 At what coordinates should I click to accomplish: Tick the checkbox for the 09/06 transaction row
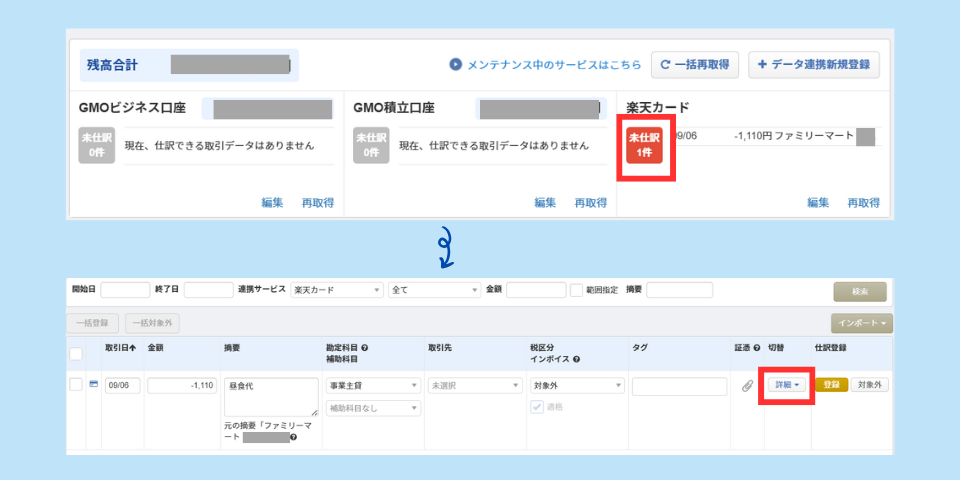(x=76, y=385)
